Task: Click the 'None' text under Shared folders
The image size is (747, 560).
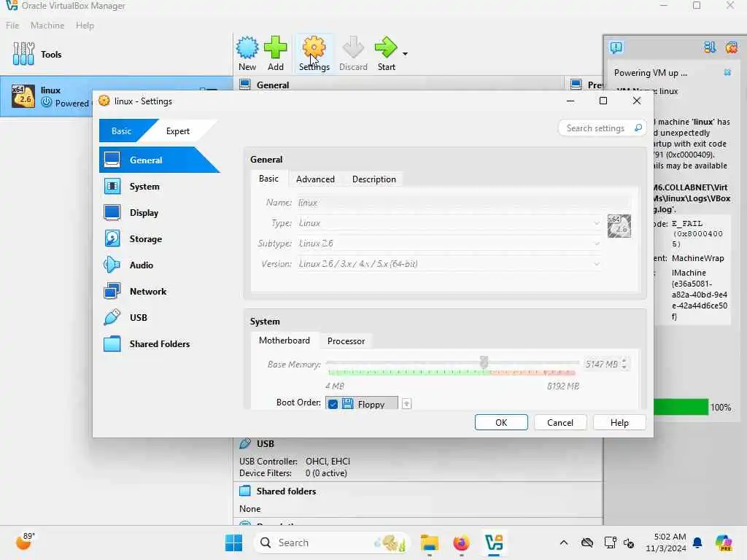Action: click(x=249, y=508)
